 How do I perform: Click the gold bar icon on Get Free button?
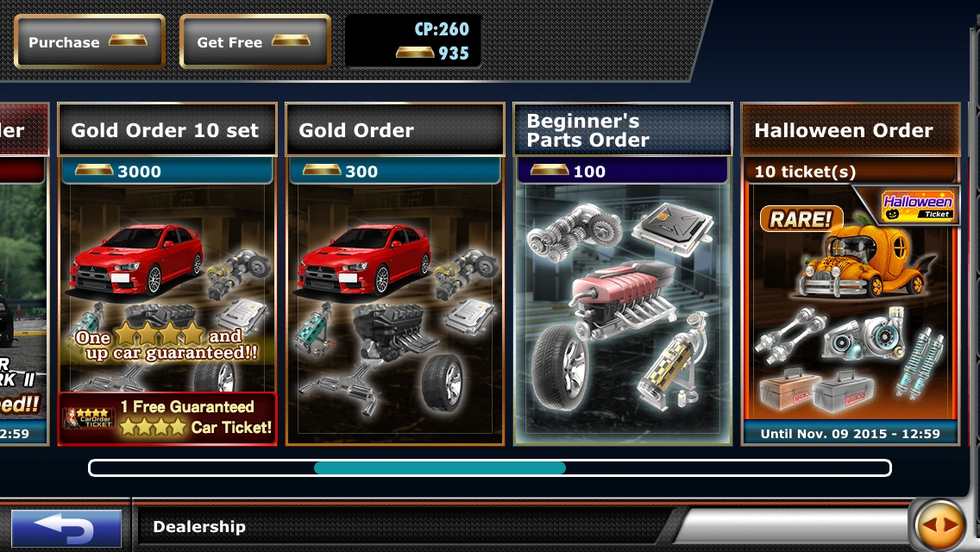click(291, 41)
